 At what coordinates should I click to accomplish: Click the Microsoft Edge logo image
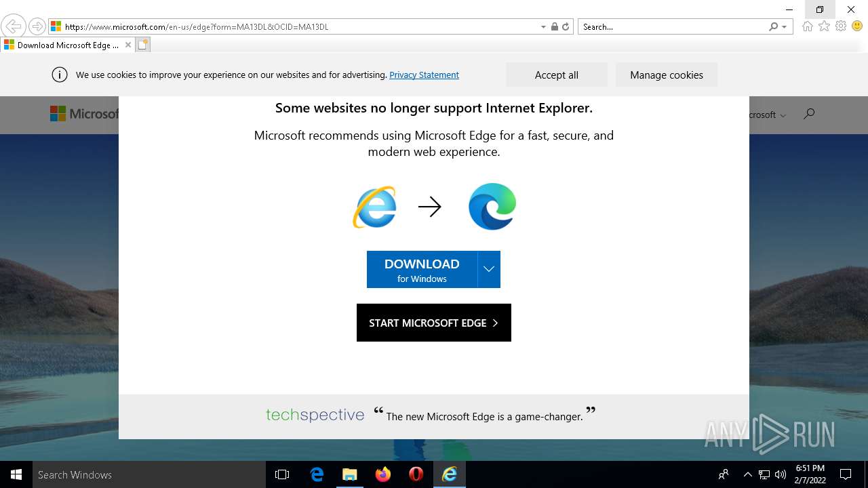(492, 207)
